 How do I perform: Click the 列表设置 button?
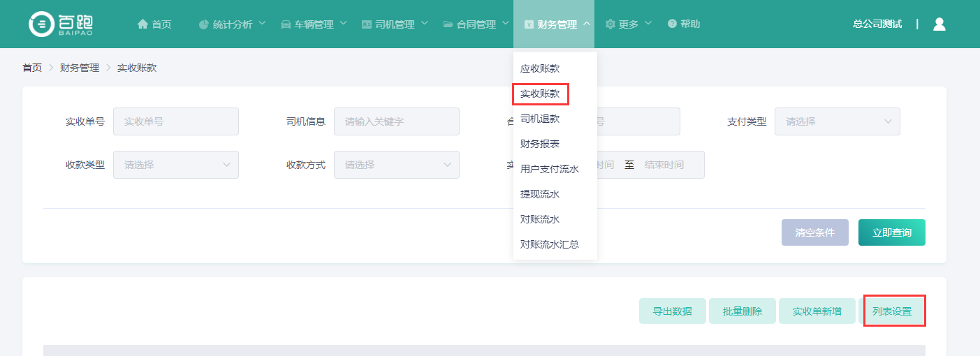892,311
